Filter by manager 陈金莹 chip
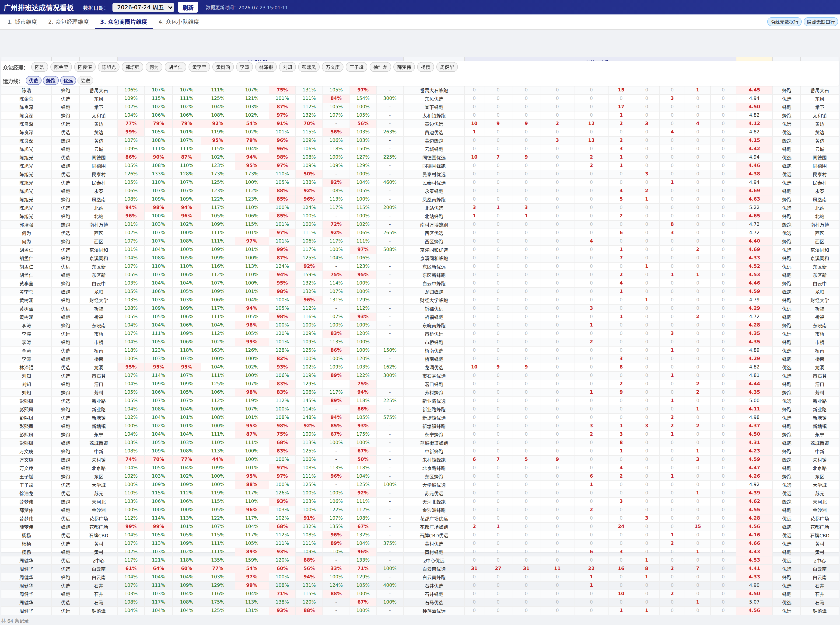 pyautogui.click(x=61, y=67)
